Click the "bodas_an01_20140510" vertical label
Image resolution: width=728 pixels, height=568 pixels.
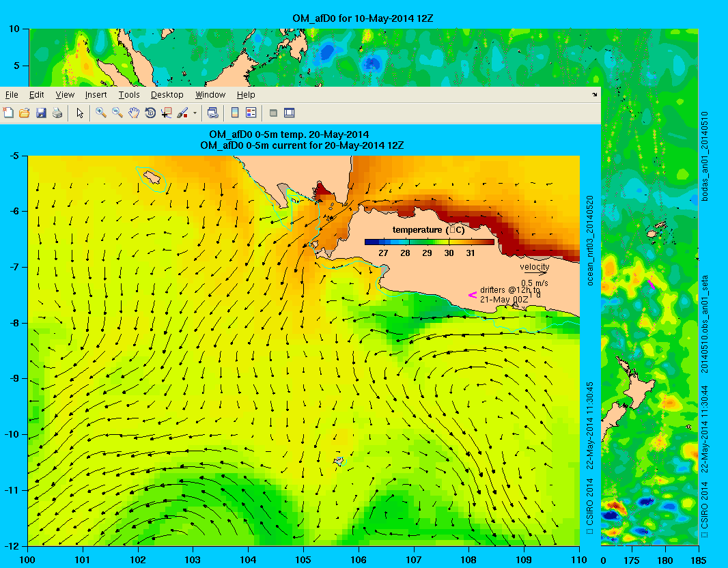(704, 156)
